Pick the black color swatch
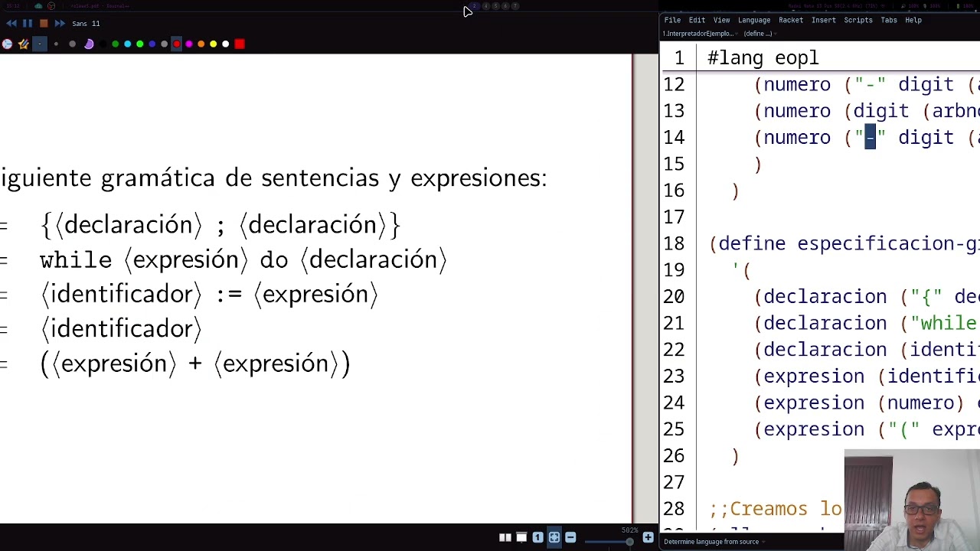The width and height of the screenshot is (980, 551). [x=103, y=44]
